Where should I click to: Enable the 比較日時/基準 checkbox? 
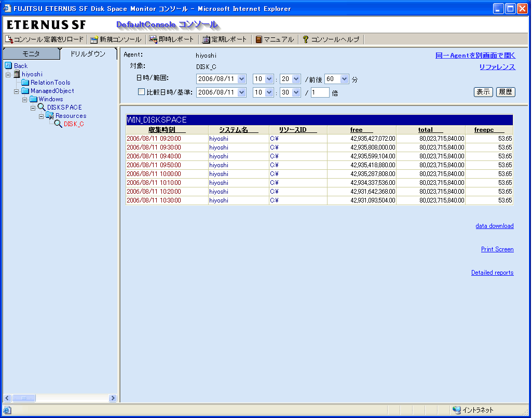[x=142, y=92]
